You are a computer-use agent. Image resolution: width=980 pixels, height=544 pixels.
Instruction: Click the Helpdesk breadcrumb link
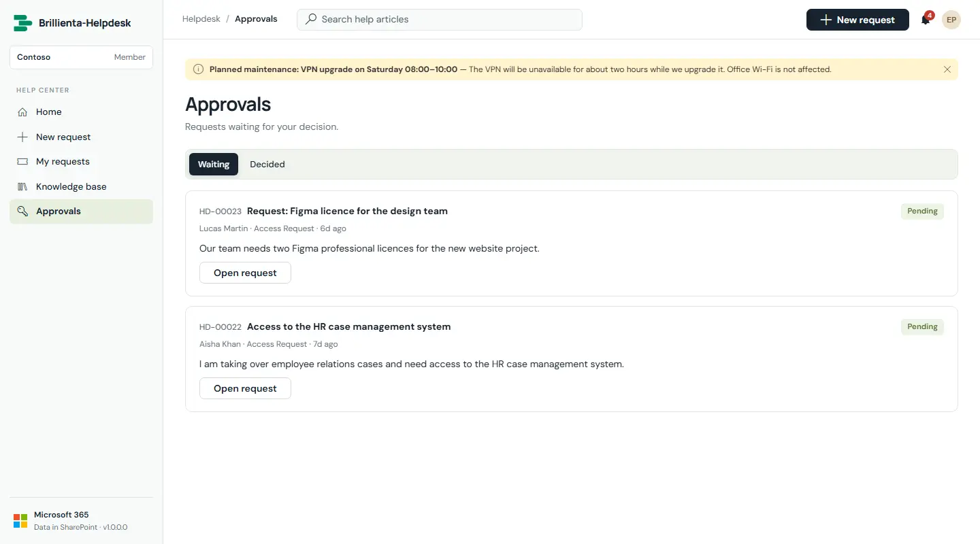pyautogui.click(x=201, y=19)
